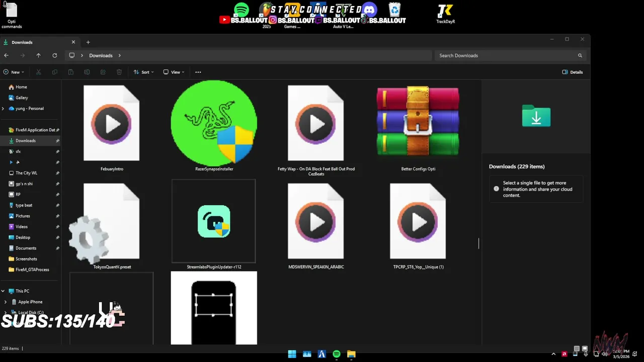Click the file list scrollbar thumb
Screen dimensions: 644x362
coord(478,243)
